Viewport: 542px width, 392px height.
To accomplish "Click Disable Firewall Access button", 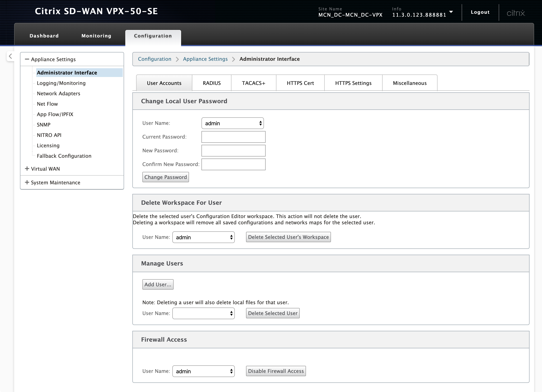I will tap(276, 371).
